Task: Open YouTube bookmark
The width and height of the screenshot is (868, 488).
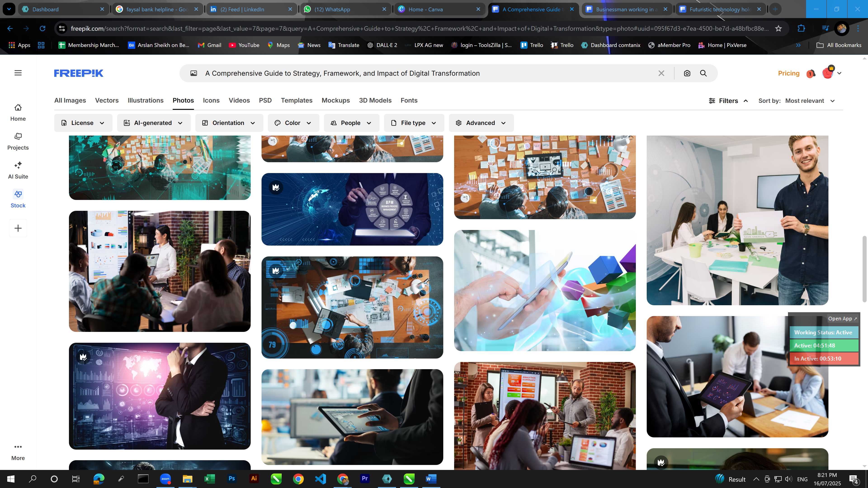Action: coord(244,45)
